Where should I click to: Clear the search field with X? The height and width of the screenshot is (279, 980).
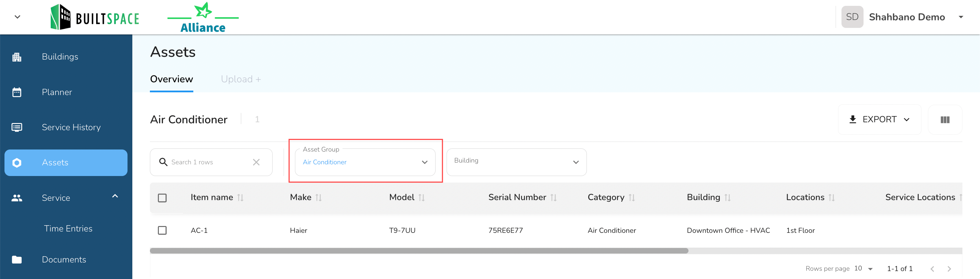[256, 162]
